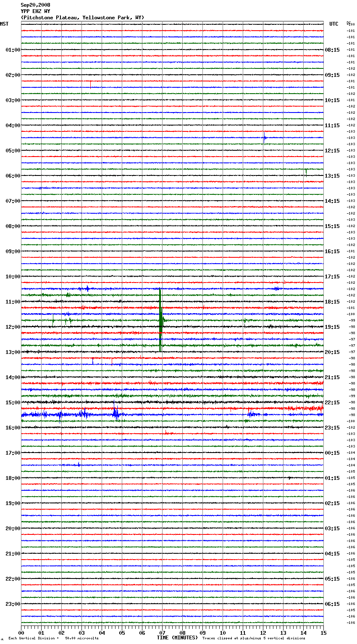This screenshot has width=357, height=644.
Task: Click the 16:15 UTC time label
Action: (x=332, y=251)
